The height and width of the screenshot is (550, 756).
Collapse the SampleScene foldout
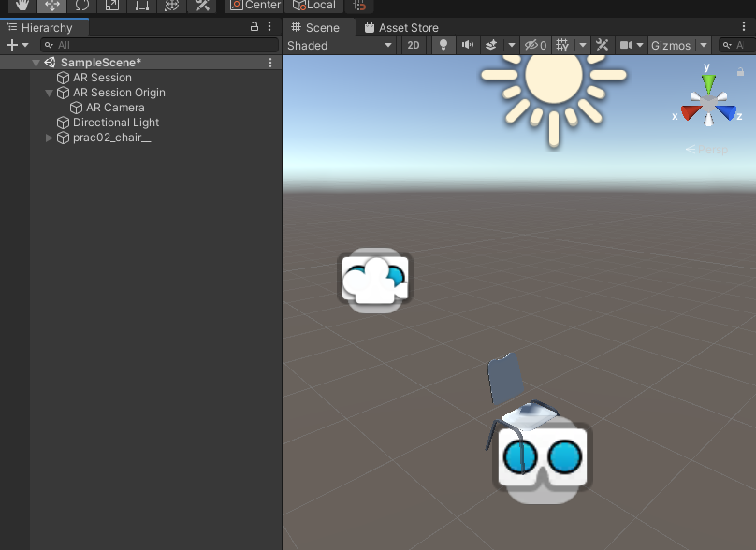36,63
